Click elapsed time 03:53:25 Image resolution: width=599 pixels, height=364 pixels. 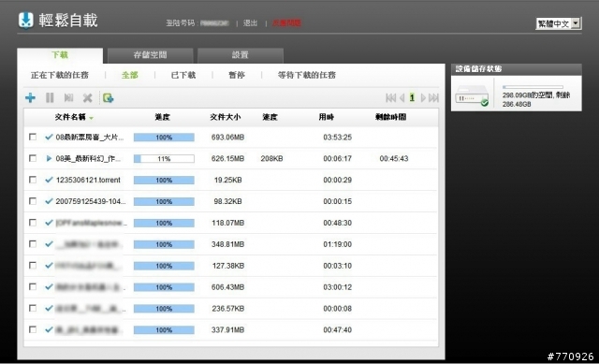[337, 137]
